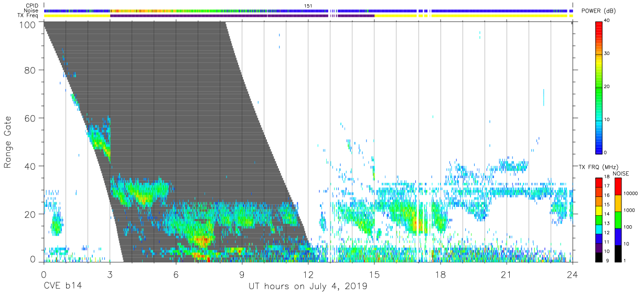Click the '15' UT hour tick label
This screenshot has height=297, width=644.
pos(374,274)
